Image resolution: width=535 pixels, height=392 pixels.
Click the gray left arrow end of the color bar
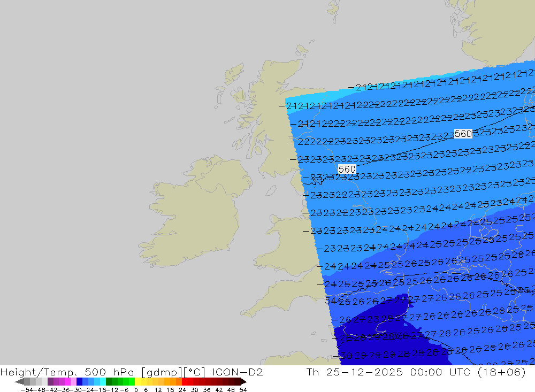pos(19,381)
